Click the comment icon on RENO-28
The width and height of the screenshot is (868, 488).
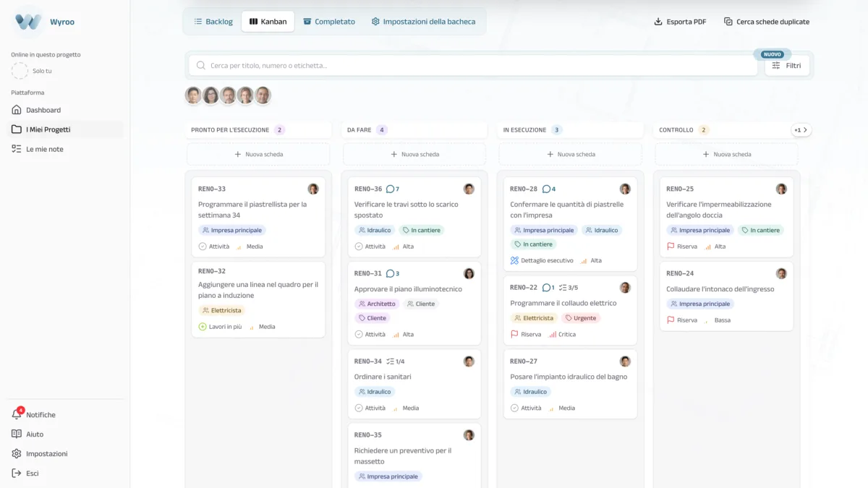pyautogui.click(x=546, y=189)
